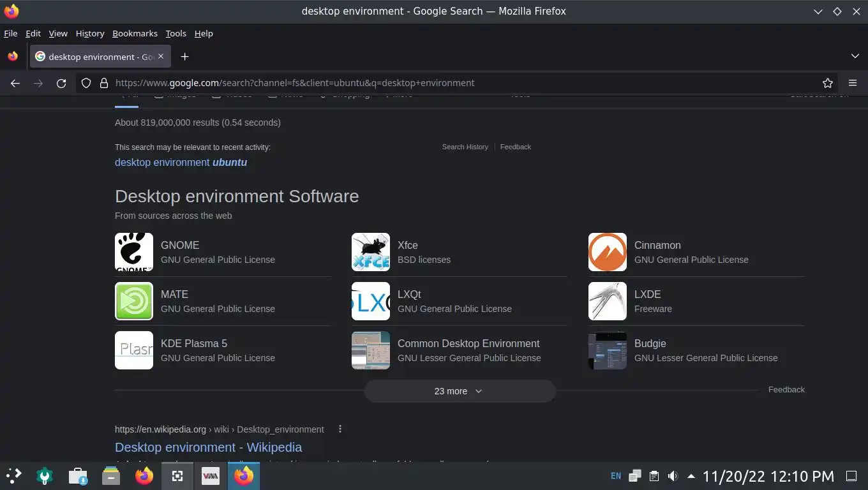
Task: Open screenshot capture tool in taskbar
Action: click(x=177, y=476)
